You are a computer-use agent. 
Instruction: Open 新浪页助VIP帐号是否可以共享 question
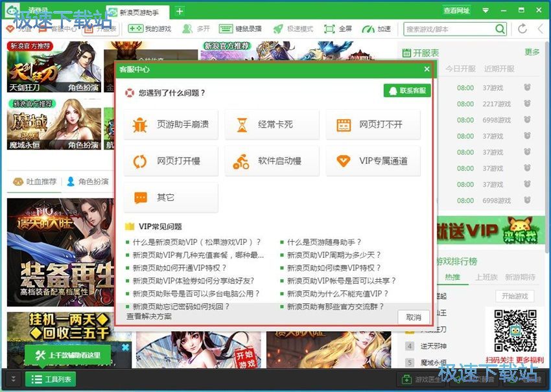tap(341, 281)
